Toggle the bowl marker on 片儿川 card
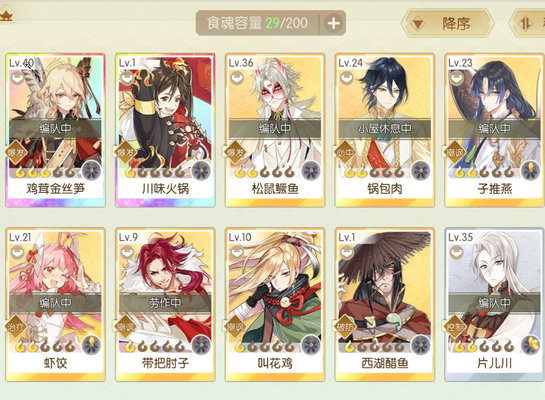 point(456,252)
